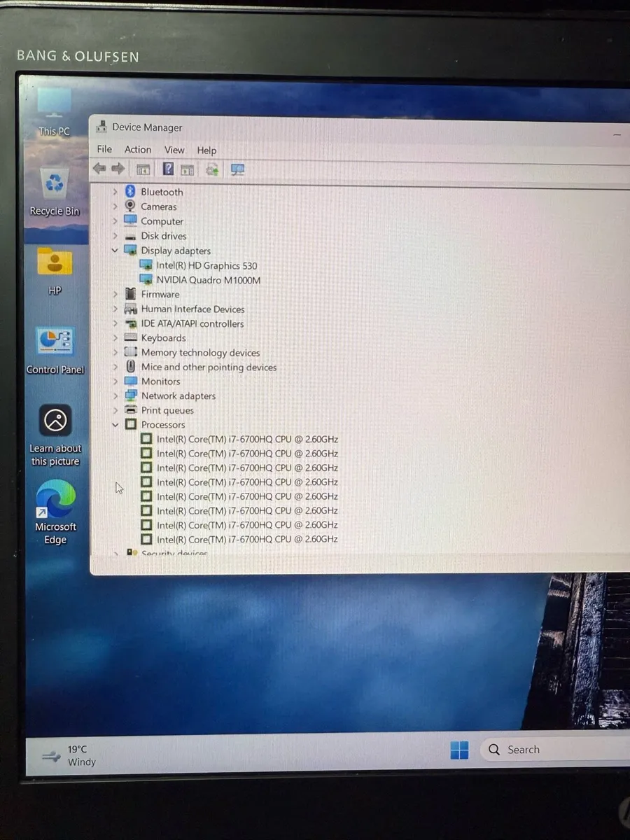The image size is (630, 840).
Task: Click the update driver software toolbar icon
Action: [212, 169]
